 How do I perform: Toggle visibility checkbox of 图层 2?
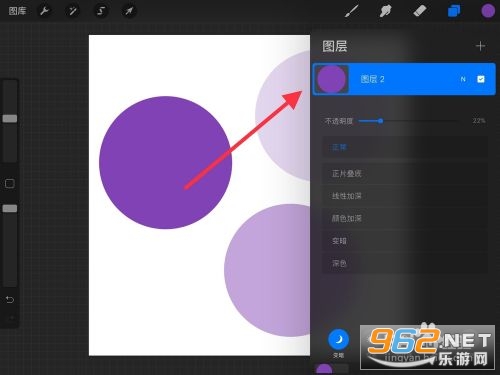click(x=481, y=79)
